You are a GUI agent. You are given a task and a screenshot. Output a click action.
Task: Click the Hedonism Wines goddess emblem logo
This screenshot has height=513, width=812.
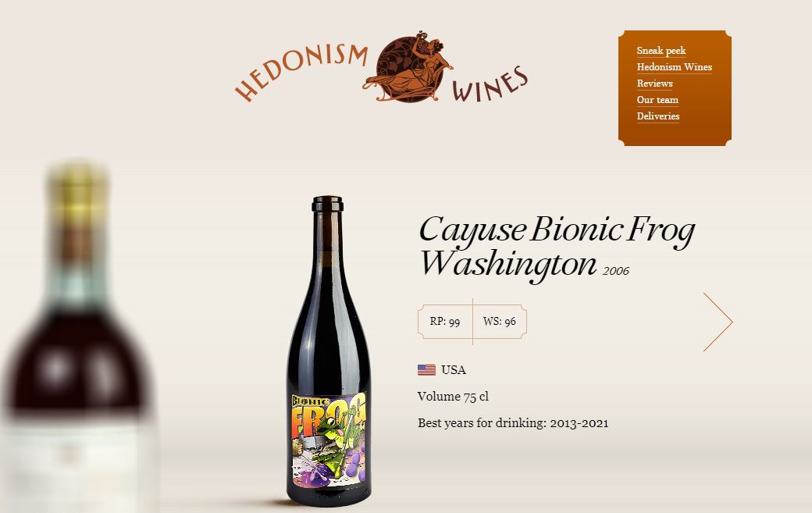[x=409, y=67]
